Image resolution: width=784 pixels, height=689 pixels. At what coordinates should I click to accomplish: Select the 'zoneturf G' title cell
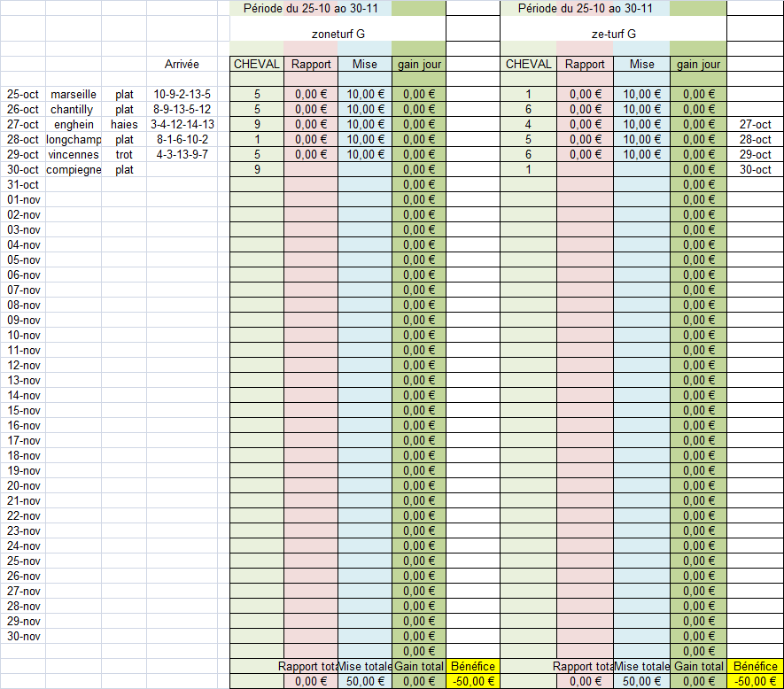coord(338,34)
